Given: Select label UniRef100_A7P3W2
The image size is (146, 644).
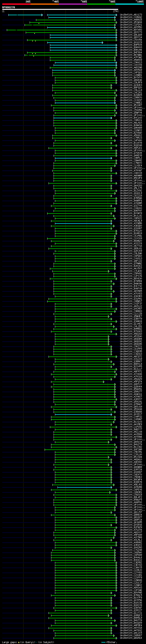Looking at the screenshot, I should (x=131, y=58).
